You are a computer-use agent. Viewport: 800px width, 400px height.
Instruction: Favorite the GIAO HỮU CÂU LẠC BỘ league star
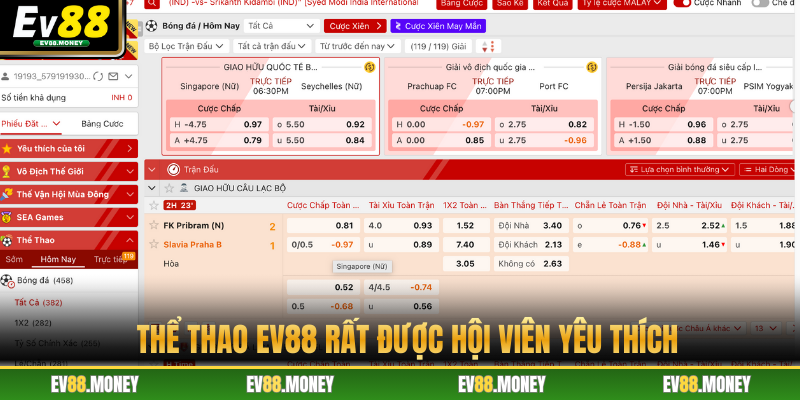point(169,188)
